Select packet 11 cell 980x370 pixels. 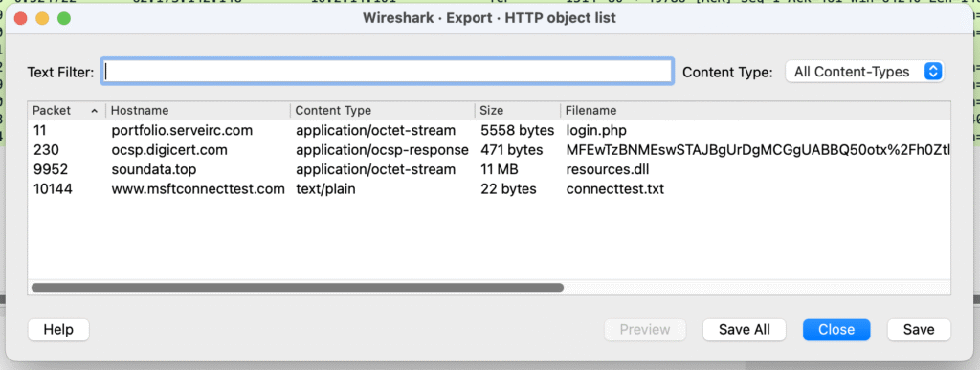point(39,130)
